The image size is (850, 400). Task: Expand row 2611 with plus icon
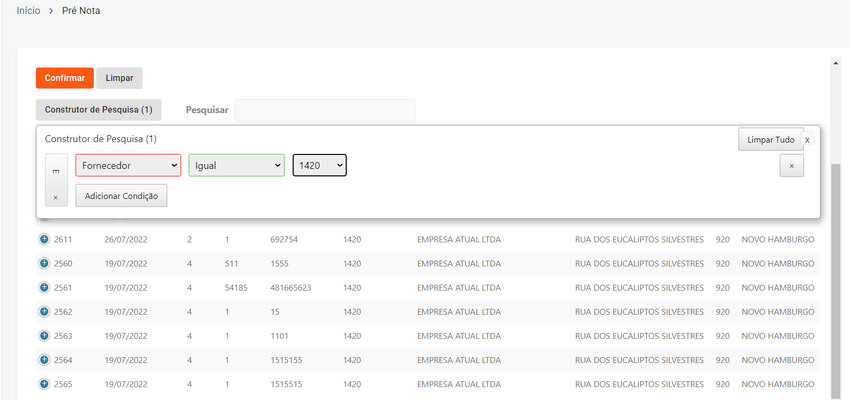point(44,239)
